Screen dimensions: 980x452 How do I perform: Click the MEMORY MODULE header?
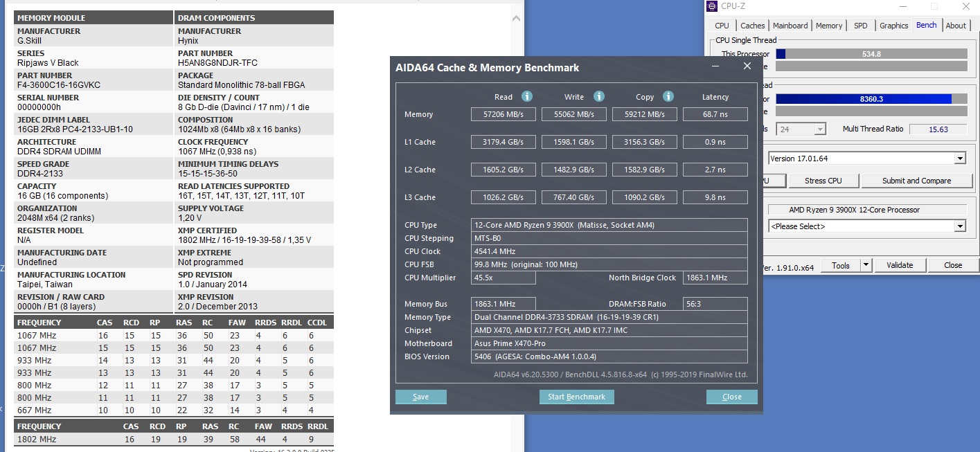pos(93,17)
